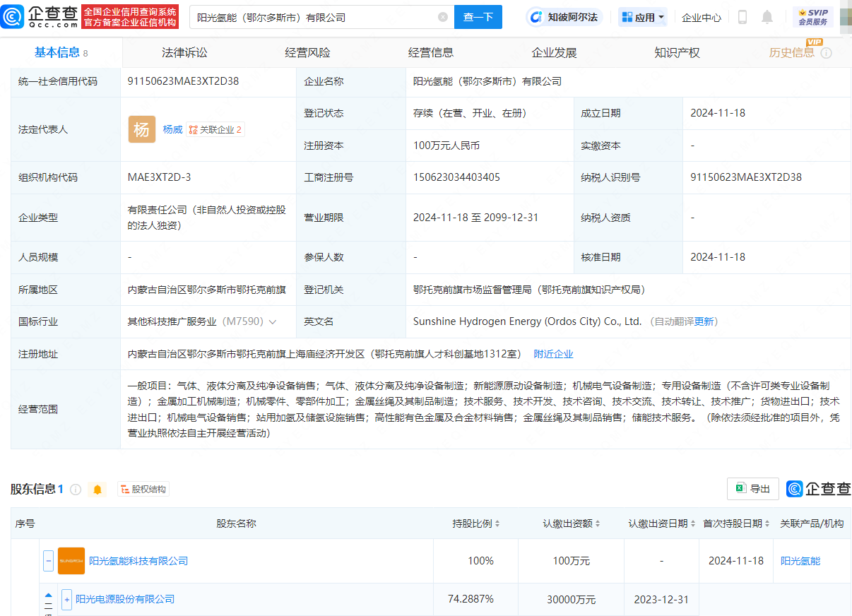This screenshot has height=616, width=852.
Task: Select the 经营信息 tab
Action: pos(431,52)
